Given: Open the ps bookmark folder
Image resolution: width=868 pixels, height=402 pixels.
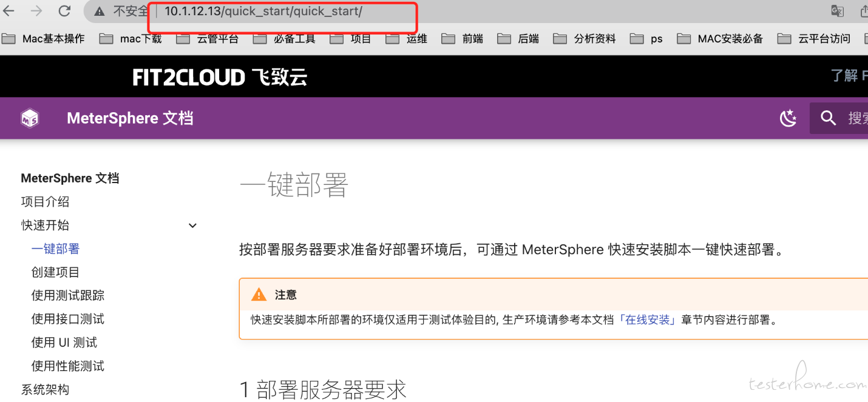Looking at the screenshot, I should [646, 39].
